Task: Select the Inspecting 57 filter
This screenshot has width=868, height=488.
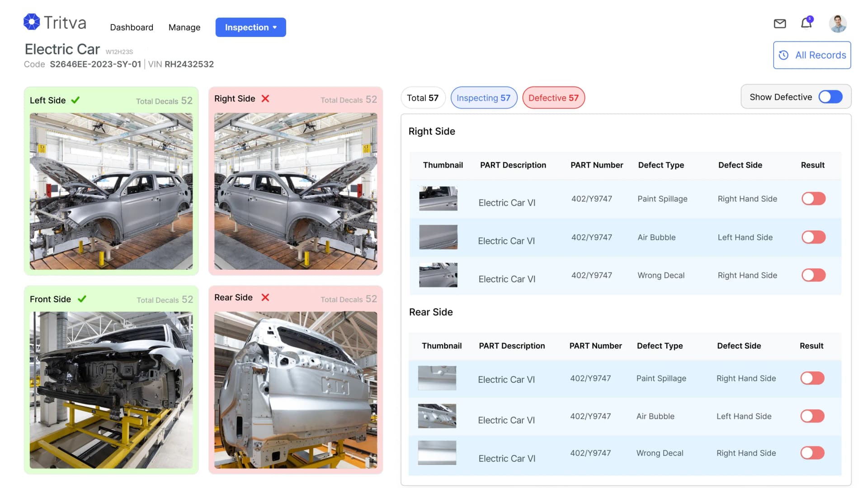Action: (484, 98)
